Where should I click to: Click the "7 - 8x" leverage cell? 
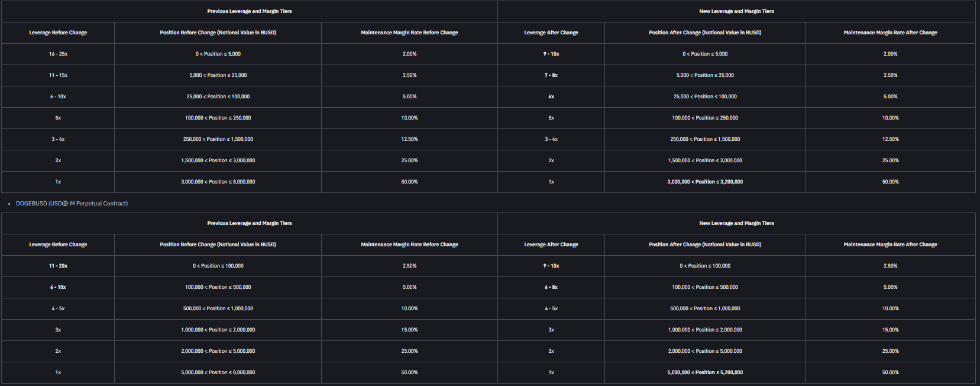pos(551,75)
